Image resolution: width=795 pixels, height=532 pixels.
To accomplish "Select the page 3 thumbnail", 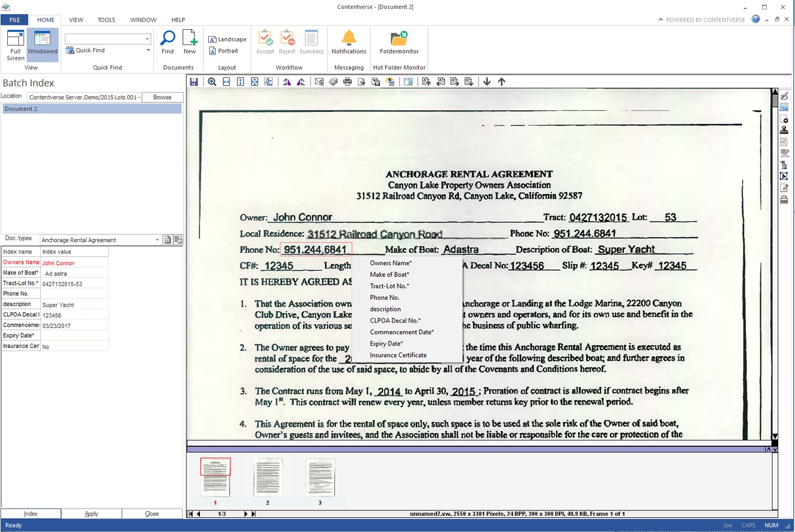I will coord(320,478).
